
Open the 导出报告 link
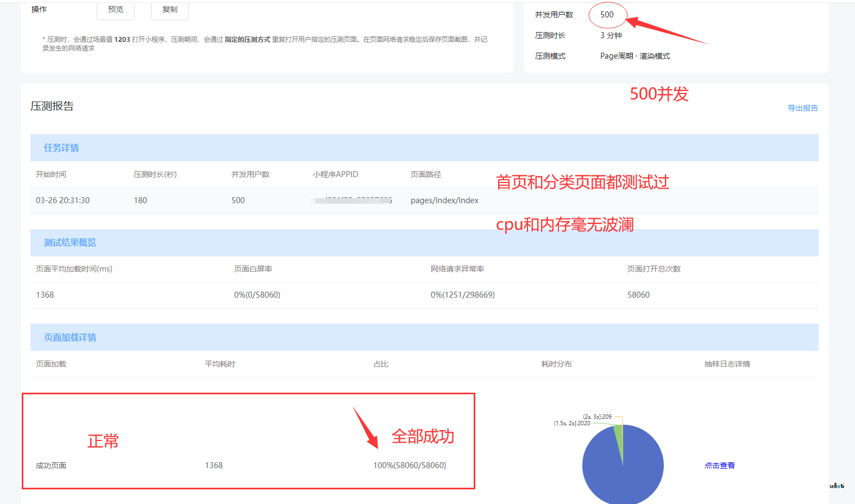[803, 108]
